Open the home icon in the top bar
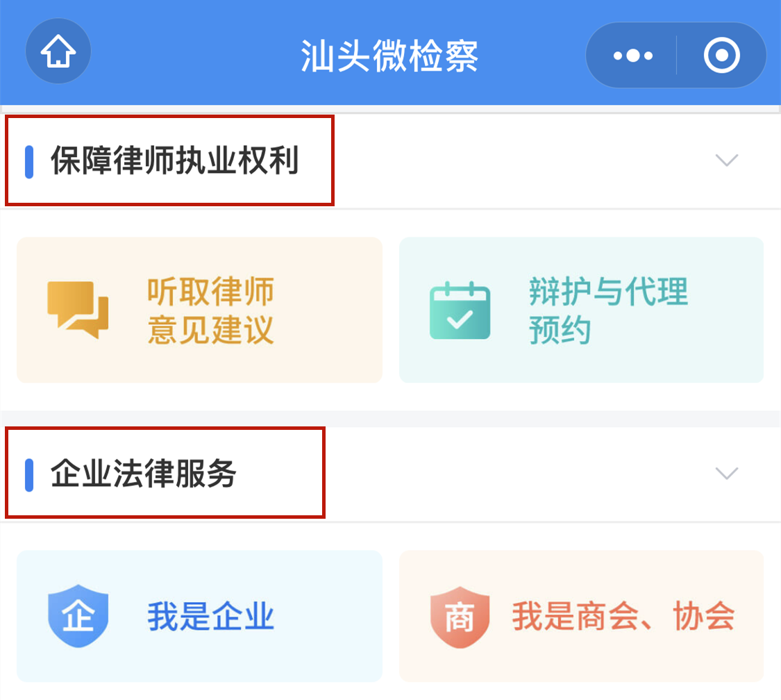781x700 pixels. (58, 51)
